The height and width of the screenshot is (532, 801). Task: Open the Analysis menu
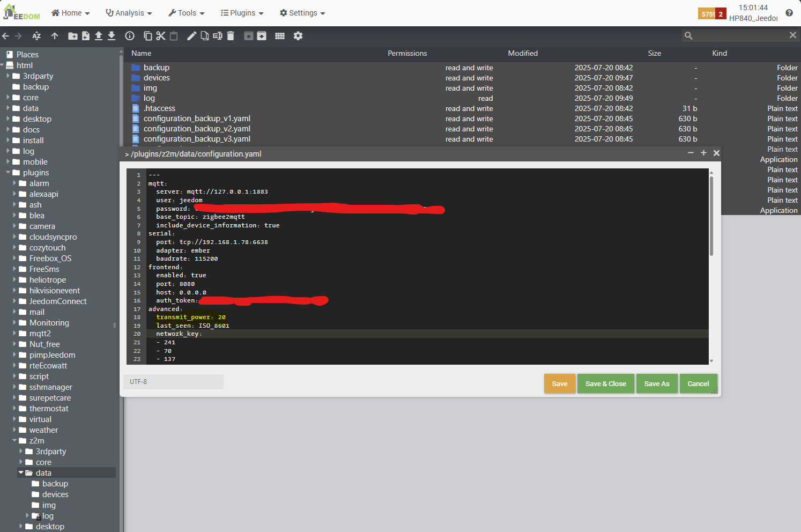tap(129, 13)
